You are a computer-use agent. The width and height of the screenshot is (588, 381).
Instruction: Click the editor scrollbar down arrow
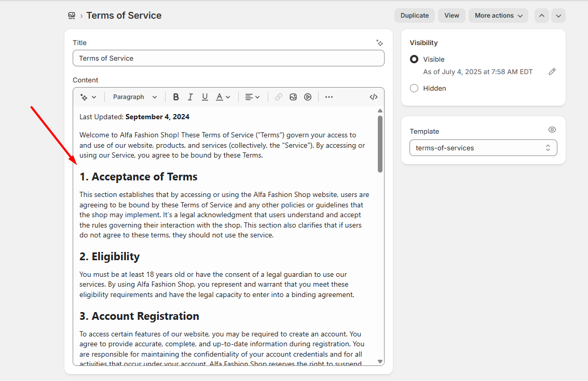380,361
